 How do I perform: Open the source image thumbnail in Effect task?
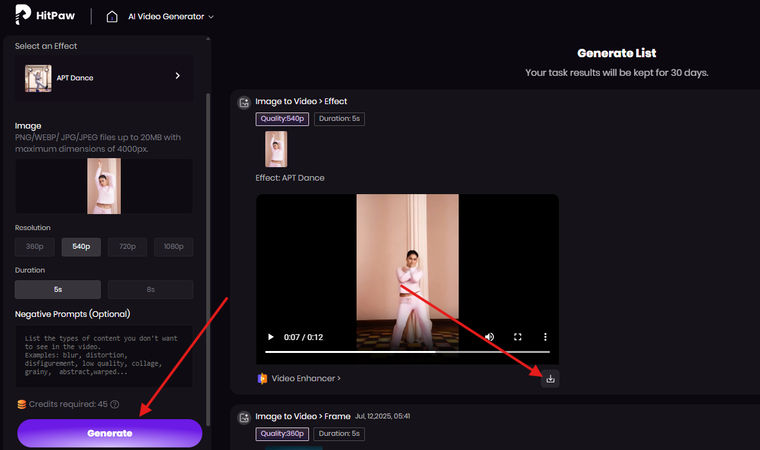click(x=276, y=149)
